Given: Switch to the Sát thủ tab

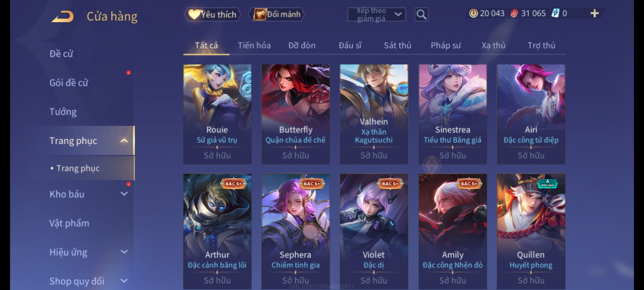Looking at the screenshot, I should click(397, 45).
